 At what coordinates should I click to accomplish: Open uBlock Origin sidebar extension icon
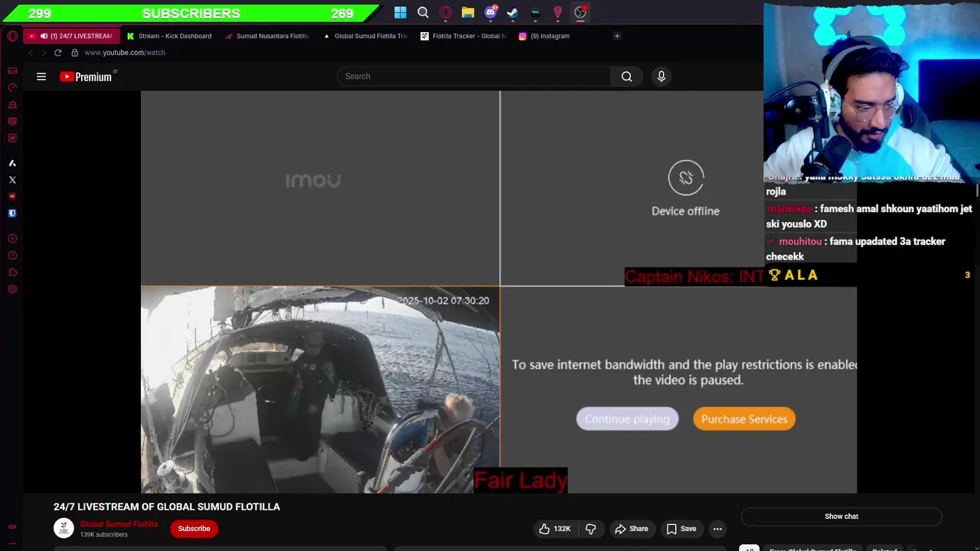point(12,197)
